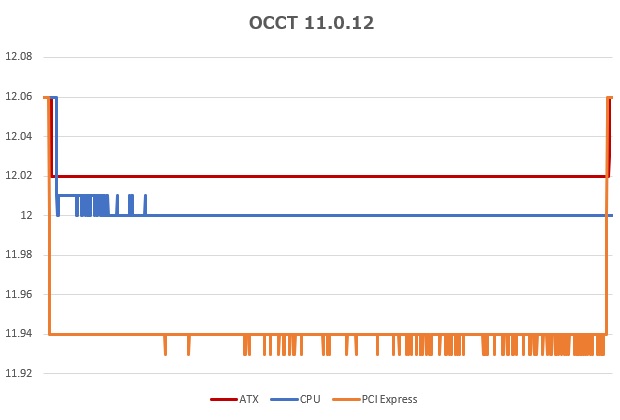Click the 12.06 axis value

click(19, 97)
